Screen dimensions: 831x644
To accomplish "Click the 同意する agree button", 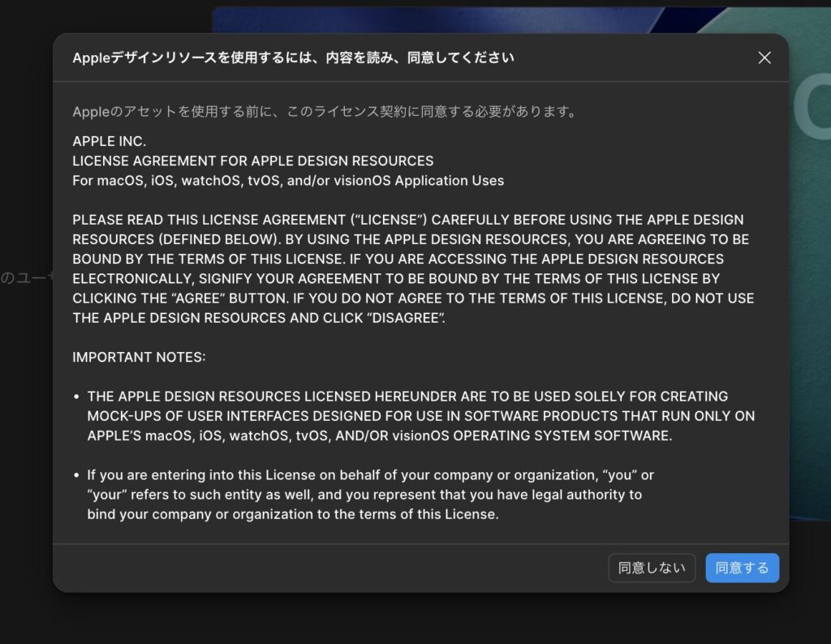I will point(742,568).
